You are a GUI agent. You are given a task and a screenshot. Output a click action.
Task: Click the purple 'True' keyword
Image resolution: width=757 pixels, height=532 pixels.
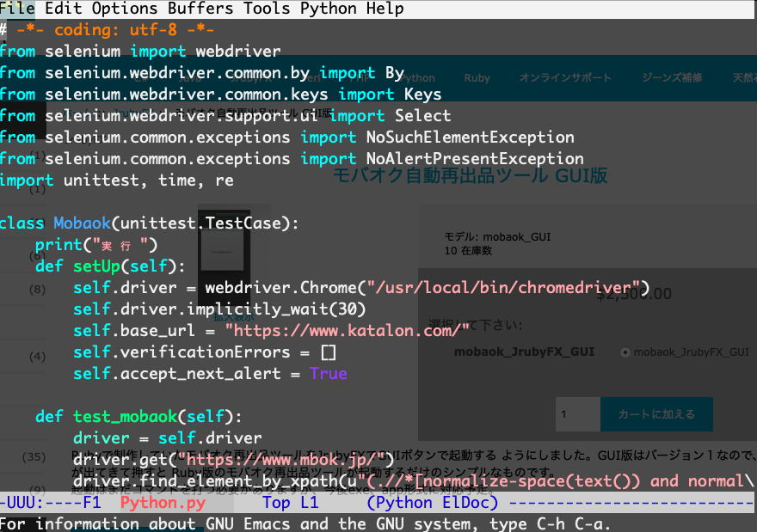[x=329, y=374]
